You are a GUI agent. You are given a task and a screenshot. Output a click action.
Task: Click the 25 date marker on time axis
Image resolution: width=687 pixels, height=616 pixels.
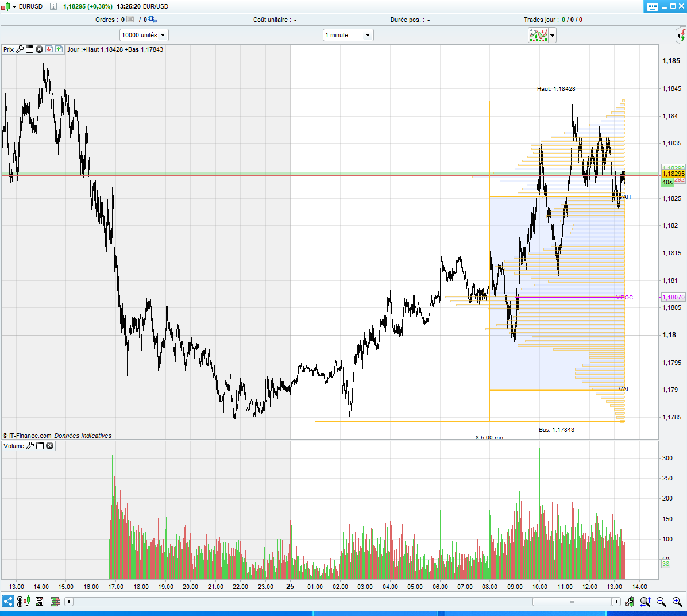290,587
